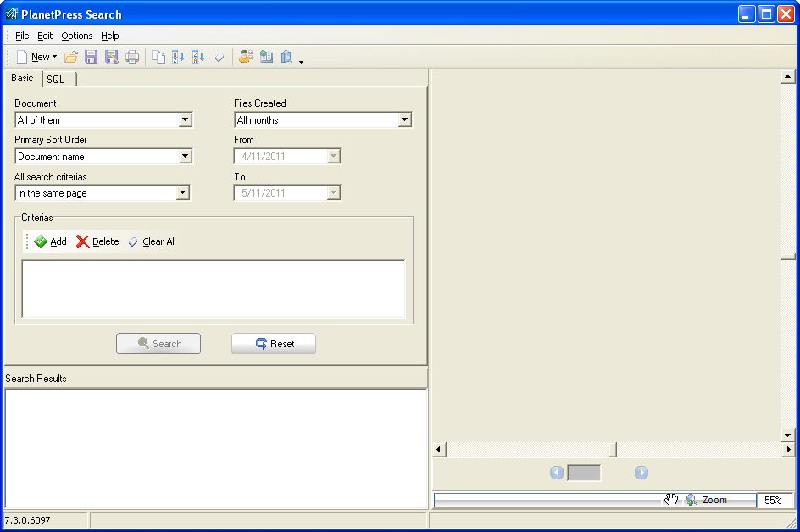Open the File menu

pos(22,36)
